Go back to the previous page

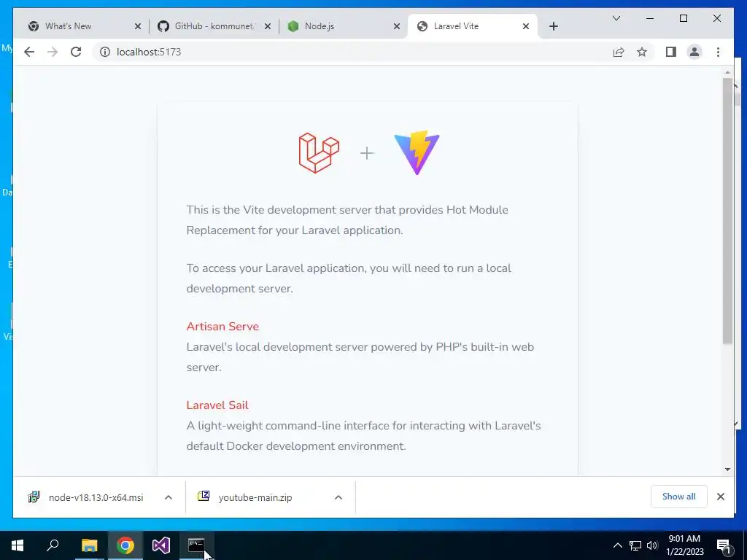pos(29,52)
